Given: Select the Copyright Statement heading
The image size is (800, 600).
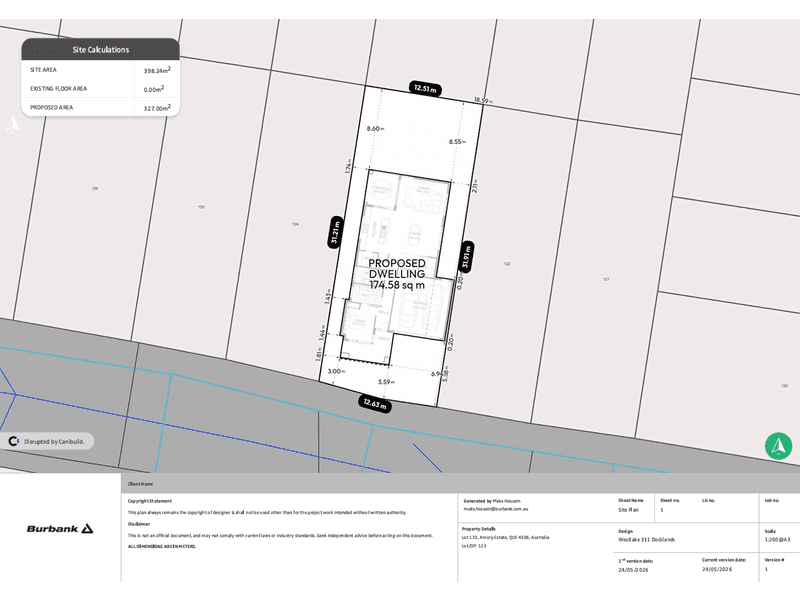Looking at the screenshot, I should click(x=150, y=501).
